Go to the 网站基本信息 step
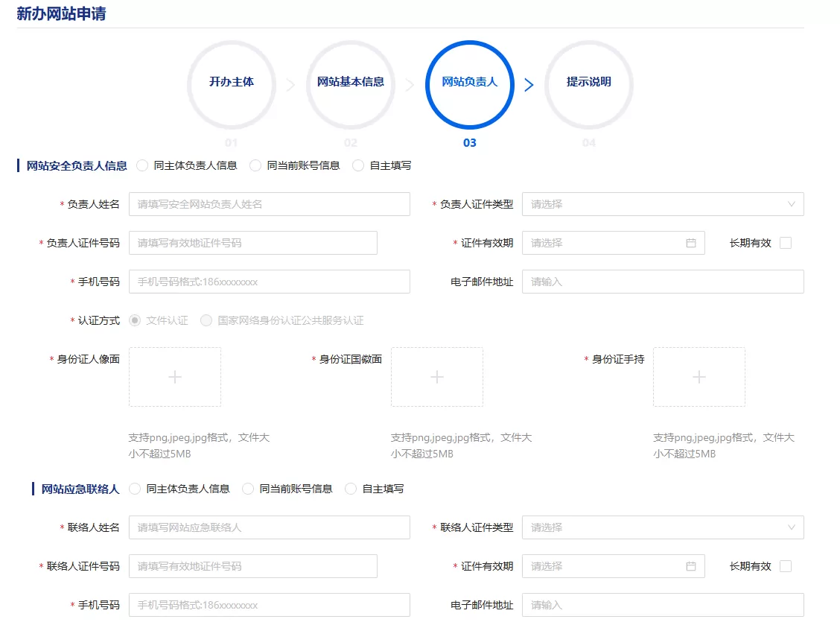This screenshot has height=625, width=840. pyautogui.click(x=350, y=85)
